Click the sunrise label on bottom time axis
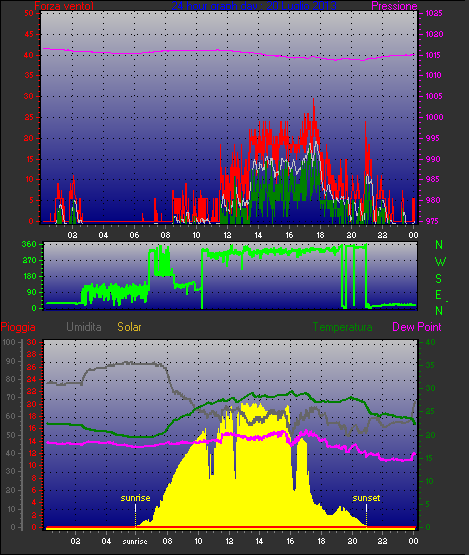The image size is (469, 555). 135,541
